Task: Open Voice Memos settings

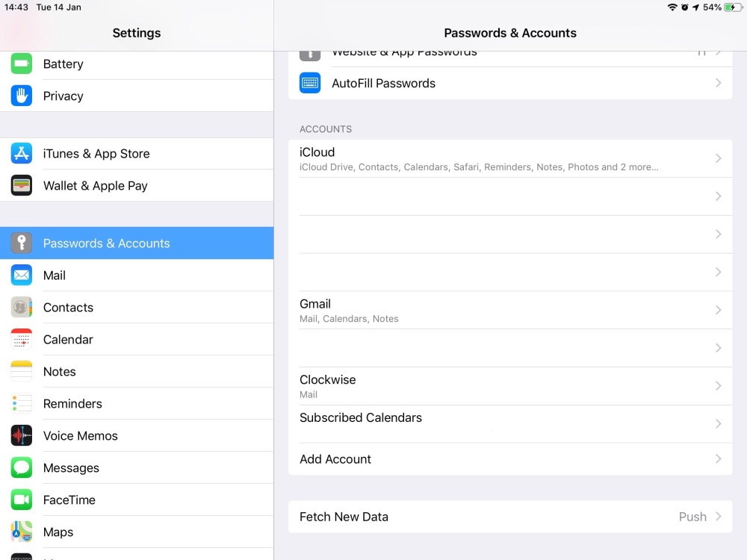Action: (x=137, y=435)
